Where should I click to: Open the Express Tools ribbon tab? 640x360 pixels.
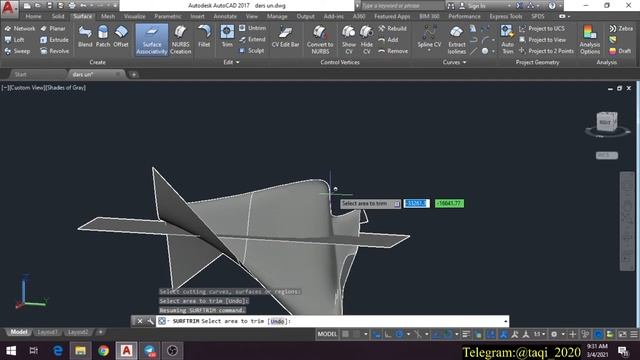pyautogui.click(x=506, y=16)
